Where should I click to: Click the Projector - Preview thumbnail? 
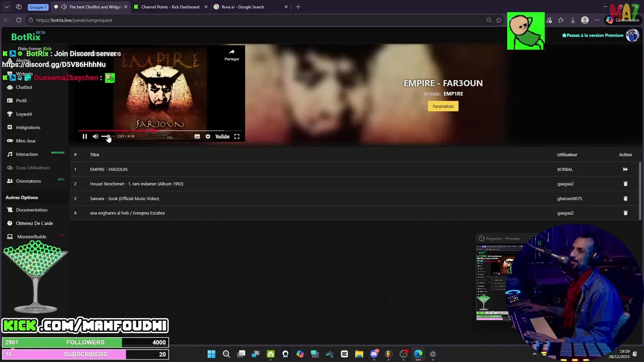(x=493, y=282)
